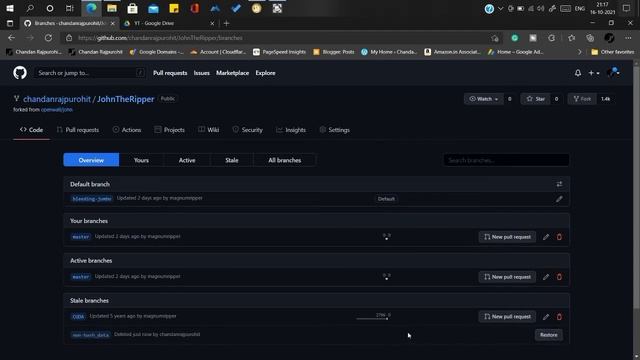Create pull request for CUDA branch
The image size is (640, 360).
point(507,317)
